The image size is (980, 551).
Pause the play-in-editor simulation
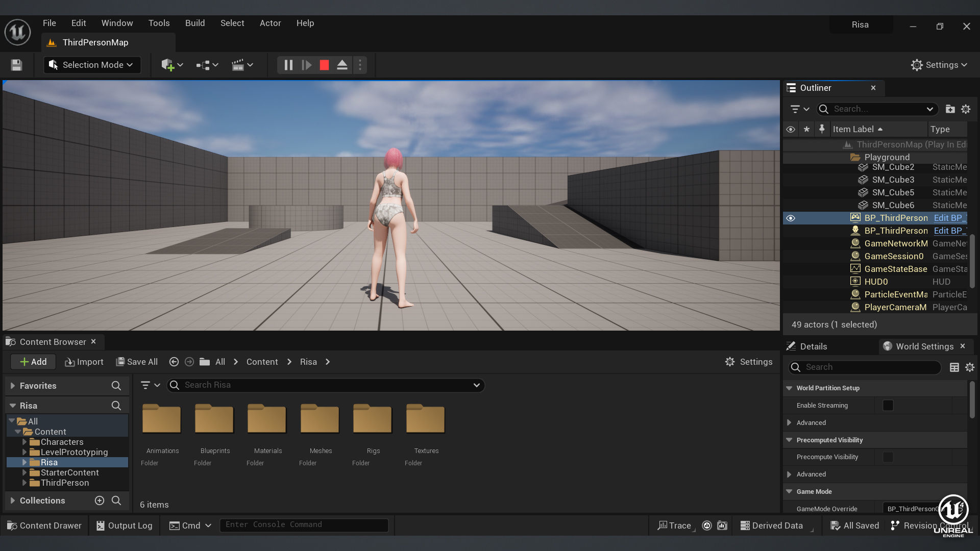pyautogui.click(x=288, y=65)
